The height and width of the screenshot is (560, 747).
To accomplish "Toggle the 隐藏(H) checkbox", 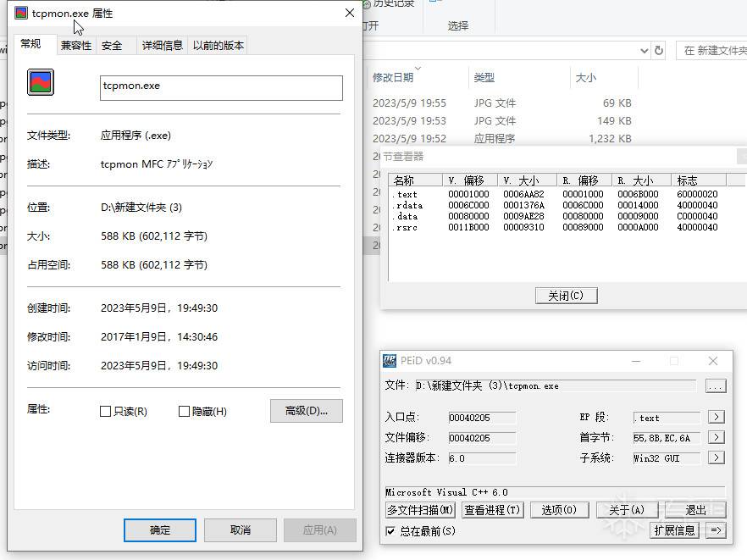I will pos(184,411).
